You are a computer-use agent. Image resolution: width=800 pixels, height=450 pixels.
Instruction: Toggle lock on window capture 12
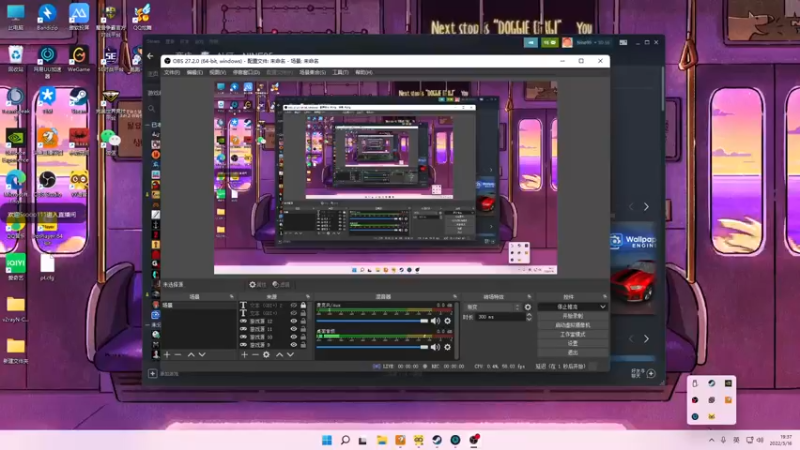303,321
